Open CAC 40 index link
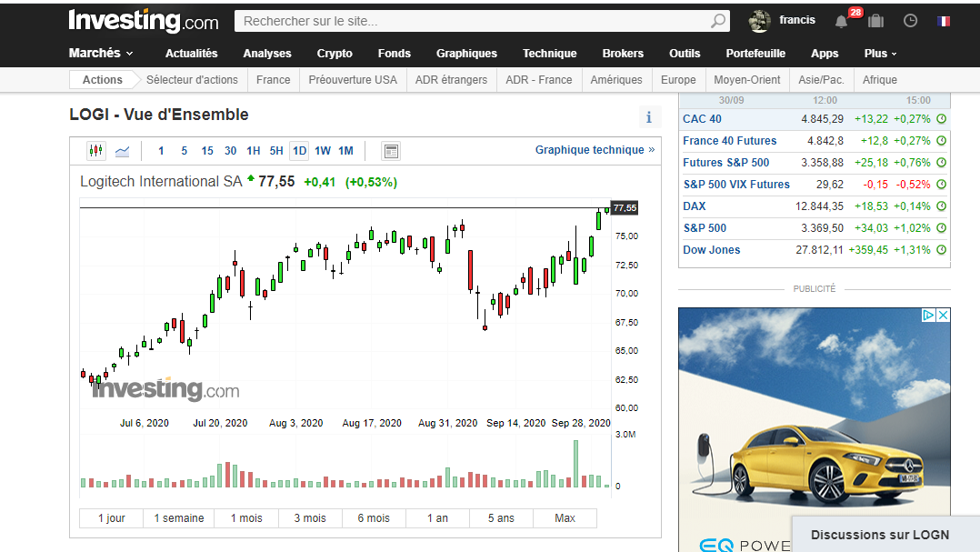The width and height of the screenshot is (980, 552). tap(702, 119)
